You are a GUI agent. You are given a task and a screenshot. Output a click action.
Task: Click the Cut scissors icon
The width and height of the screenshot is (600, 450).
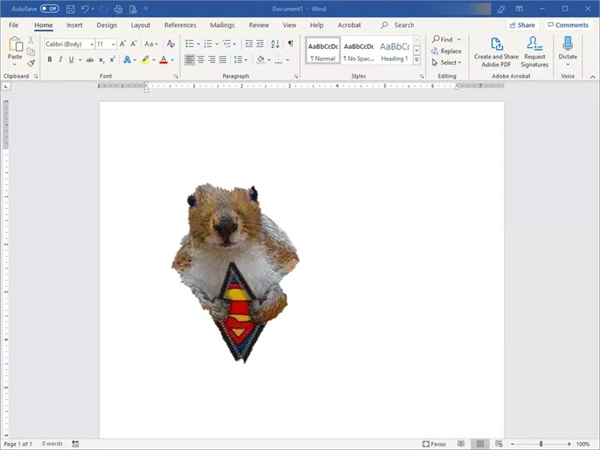[31, 40]
